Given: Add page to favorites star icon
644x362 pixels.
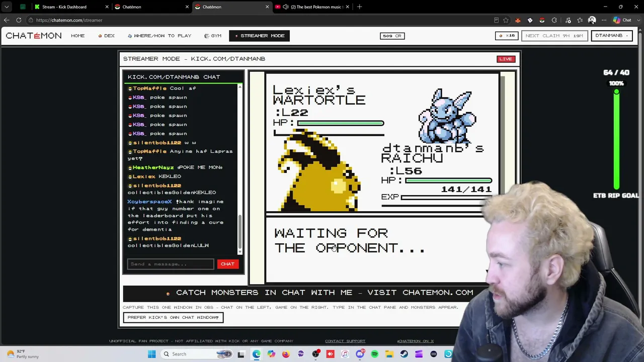Looking at the screenshot, I should coord(506,20).
